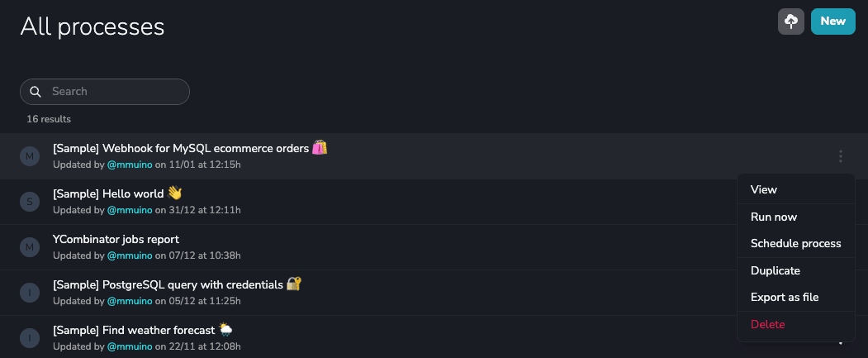Screen dimensions: 868x358
Task: Open Find weather forecast sample process
Action: [x=142, y=330]
